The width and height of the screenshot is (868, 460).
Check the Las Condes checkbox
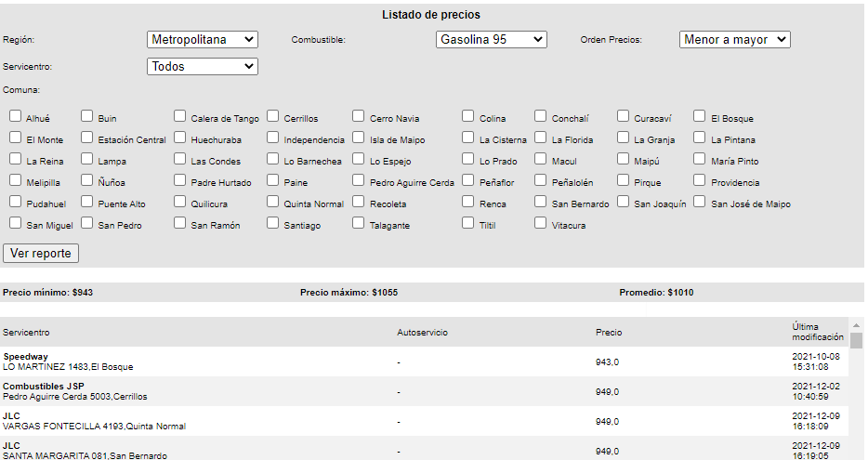pyautogui.click(x=180, y=160)
